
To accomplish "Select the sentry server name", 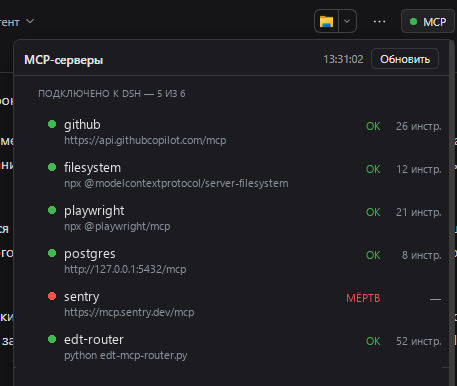I will click(82, 297).
